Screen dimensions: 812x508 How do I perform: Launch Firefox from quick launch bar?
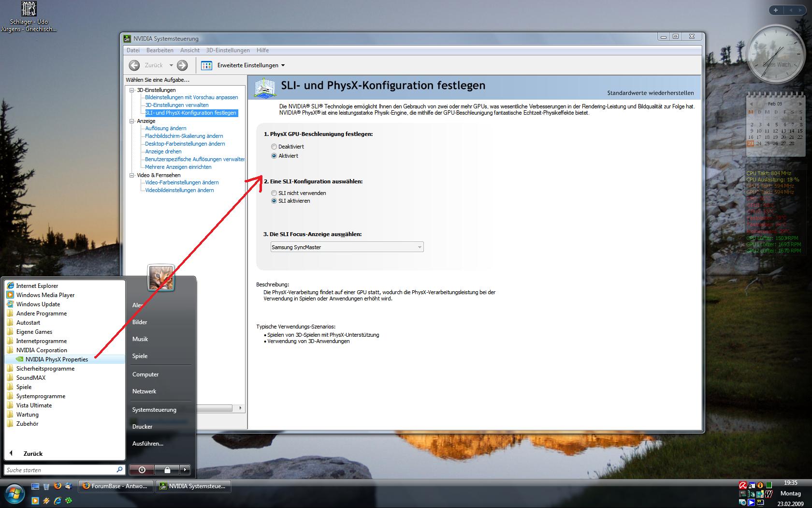[x=58, y=486]
